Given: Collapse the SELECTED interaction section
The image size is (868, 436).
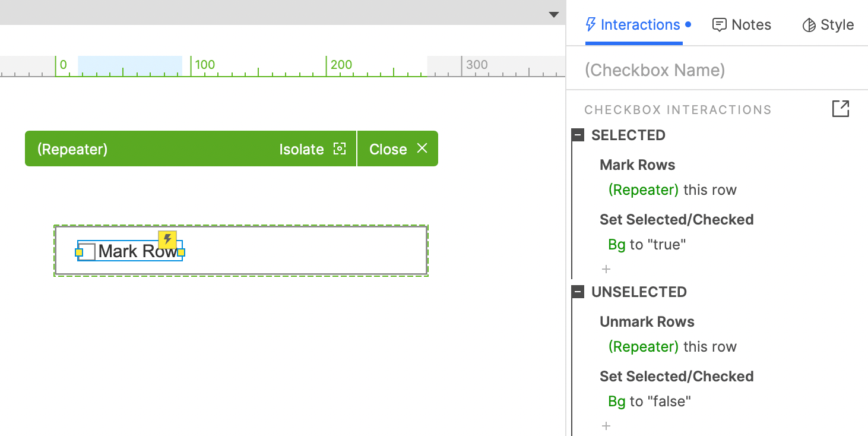Looking at the screenshot, I should [578, 135].
